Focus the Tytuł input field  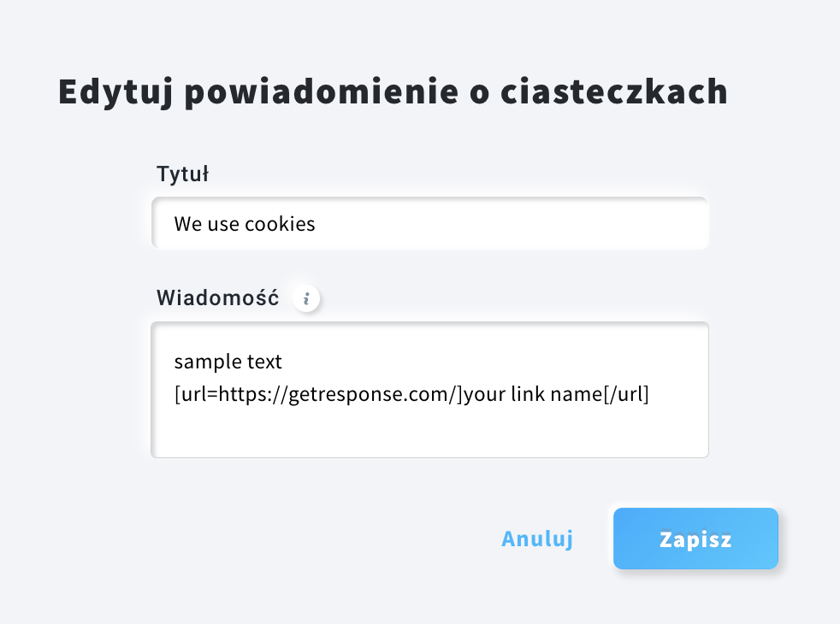click(429, 224)
